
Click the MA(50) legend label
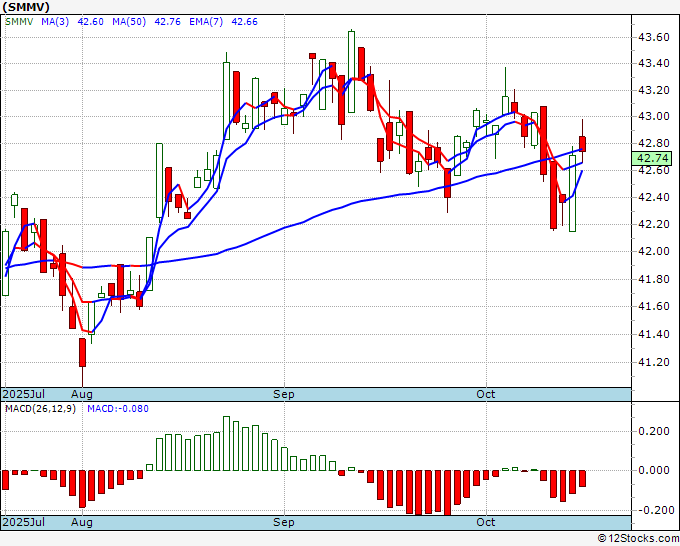pos(129,22)
